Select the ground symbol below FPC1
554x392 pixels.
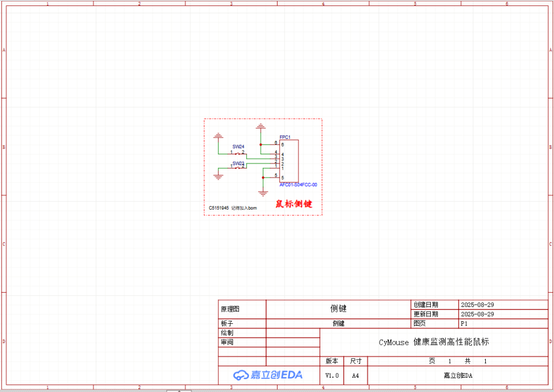263,193
